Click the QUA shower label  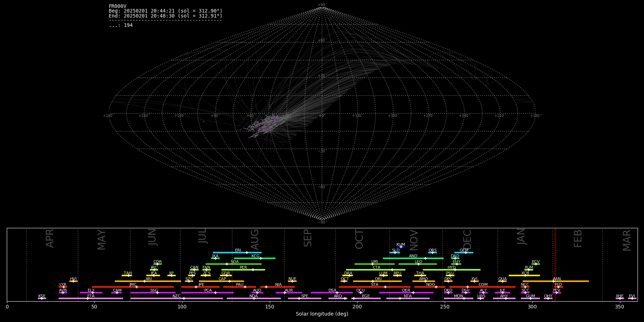[x=502, y=279]
